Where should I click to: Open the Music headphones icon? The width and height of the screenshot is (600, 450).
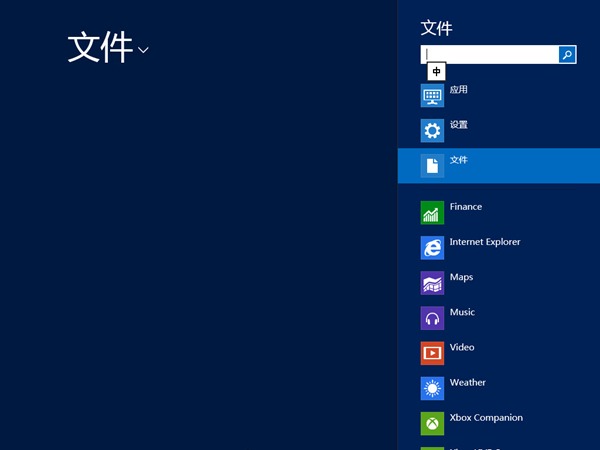click(432, 318)
